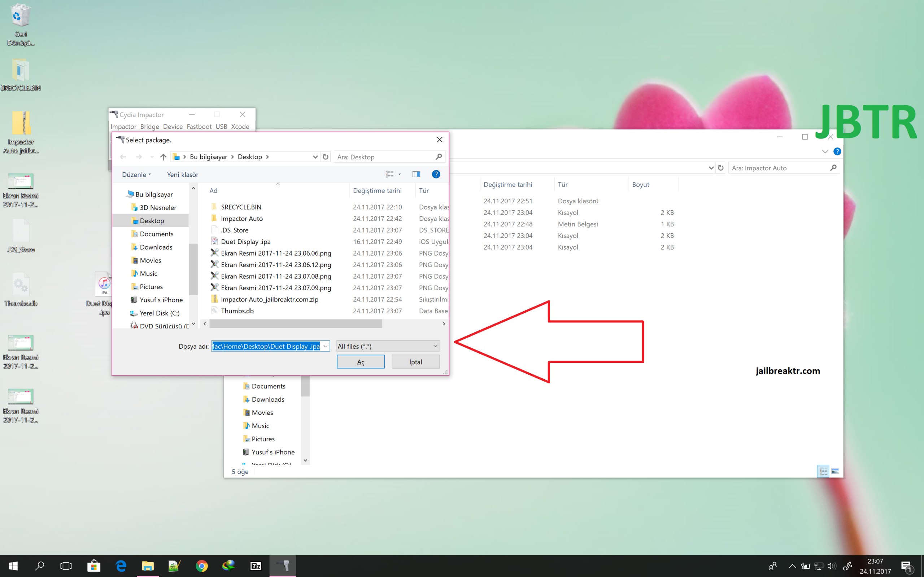Switch to large thumbnails view icon in Explorer status bar

click(835, 471)
